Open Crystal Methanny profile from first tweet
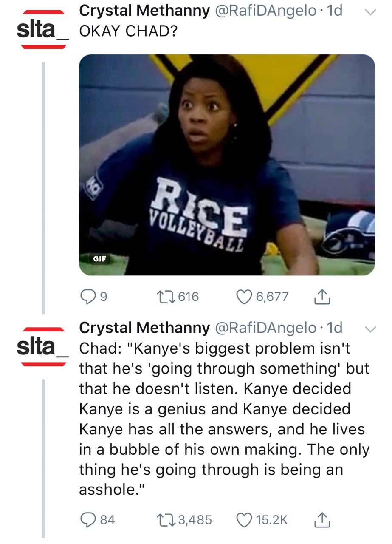 click(x=144, y=12)
